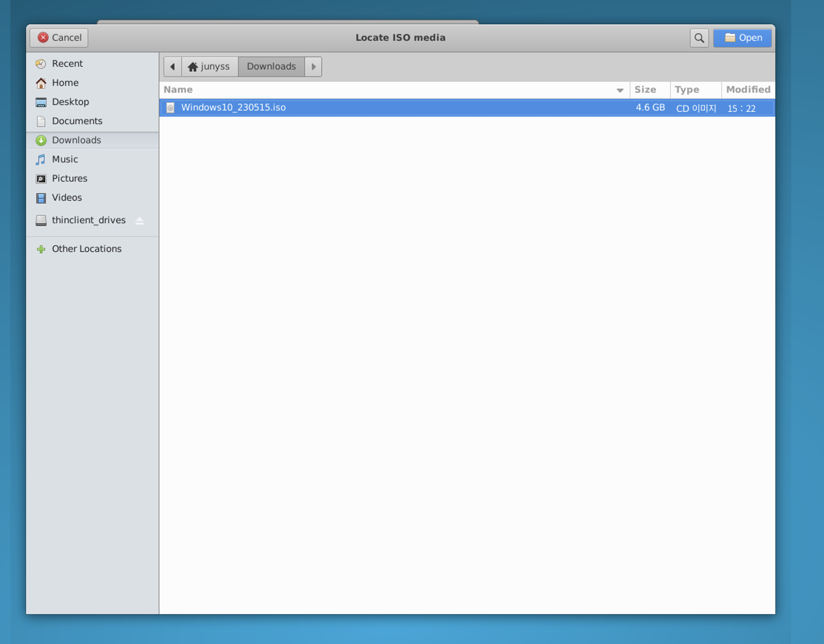Sort files by Size column
This screenshot has height=644, width=824.
645,90
